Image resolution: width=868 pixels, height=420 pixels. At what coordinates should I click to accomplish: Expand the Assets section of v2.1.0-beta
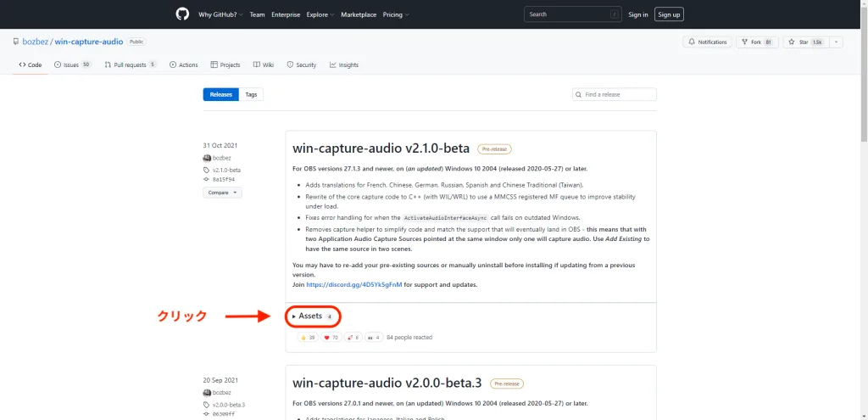point(314,316)
